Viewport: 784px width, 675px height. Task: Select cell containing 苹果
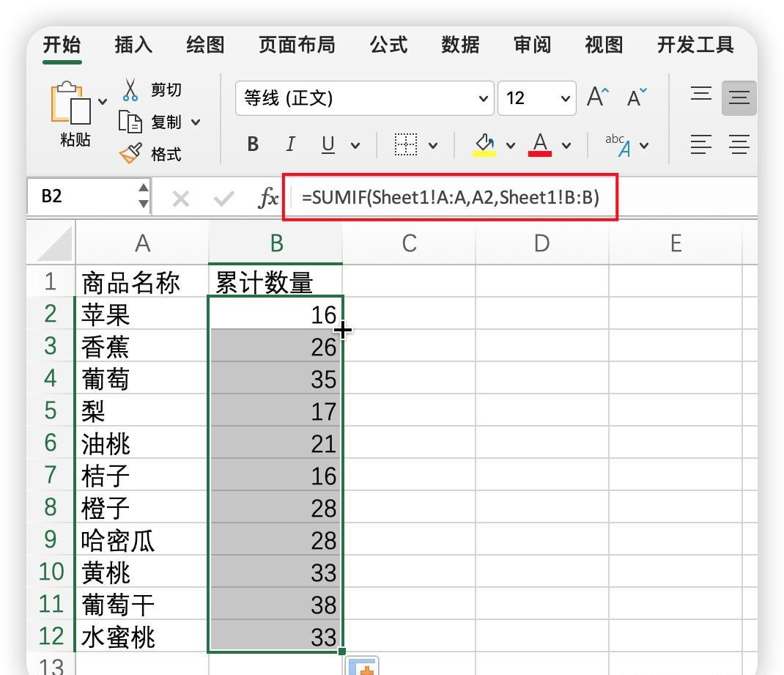point(142,314)
